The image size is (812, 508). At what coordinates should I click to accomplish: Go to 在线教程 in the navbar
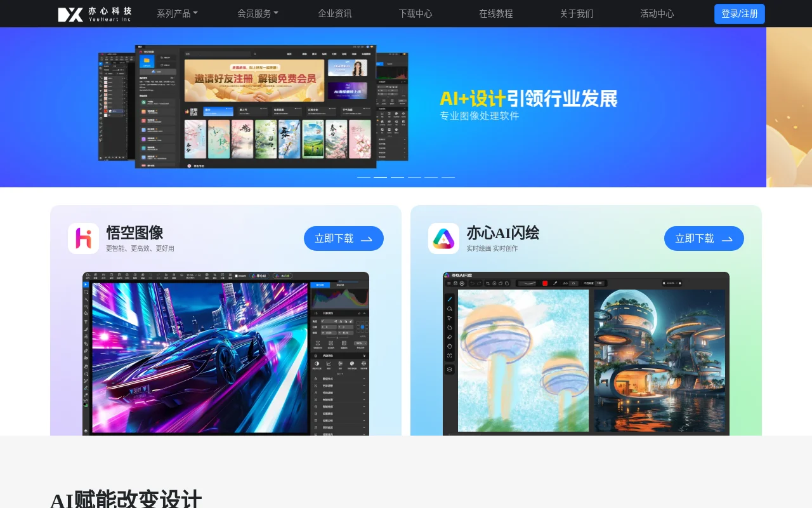[496, 13]
